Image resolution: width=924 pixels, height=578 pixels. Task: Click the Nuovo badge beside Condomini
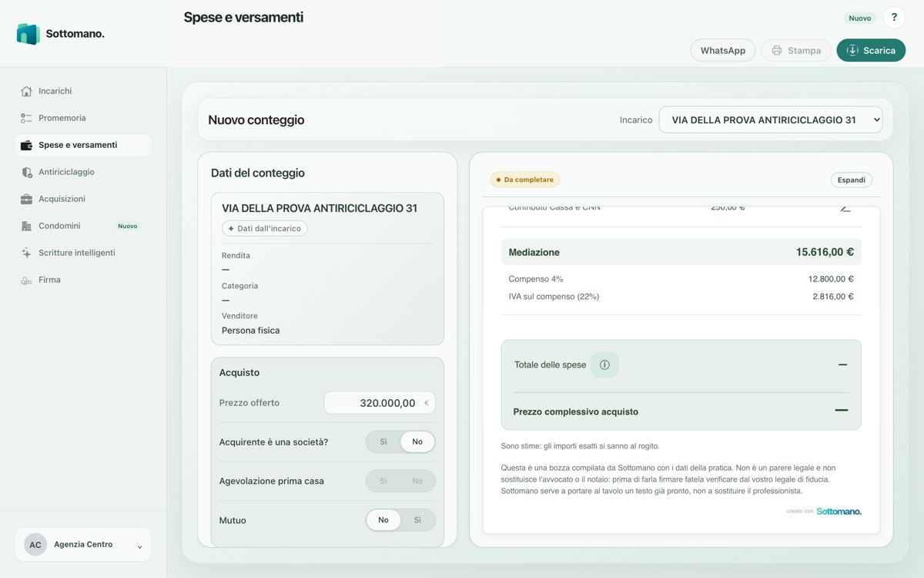(x=128, y=226)
